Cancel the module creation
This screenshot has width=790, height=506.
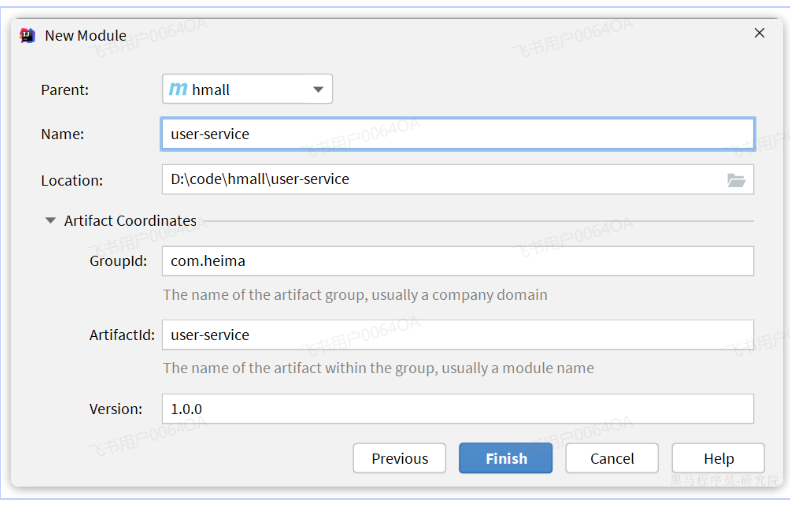(x=612, y=458)
